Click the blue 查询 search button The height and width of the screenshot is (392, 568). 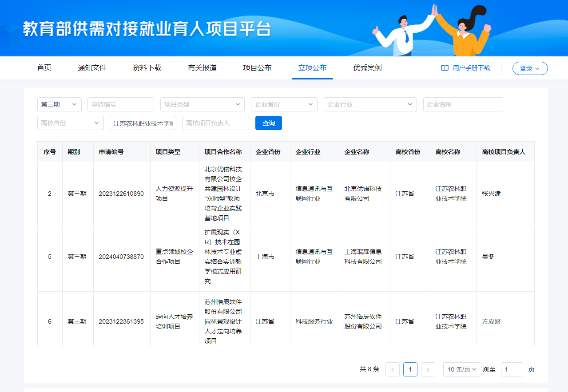click(x=268, y=123)
